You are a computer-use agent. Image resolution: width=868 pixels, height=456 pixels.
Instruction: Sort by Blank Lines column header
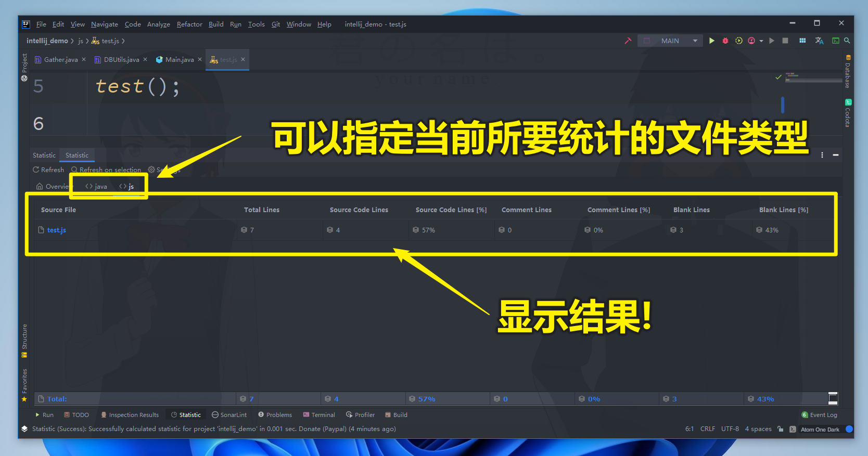click(x=692, y=210)
